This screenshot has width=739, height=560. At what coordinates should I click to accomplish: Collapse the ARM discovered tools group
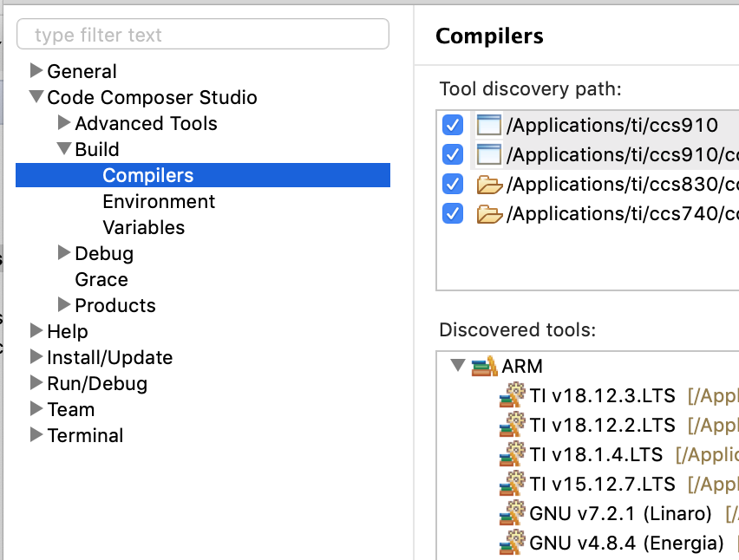pos(458,365)
